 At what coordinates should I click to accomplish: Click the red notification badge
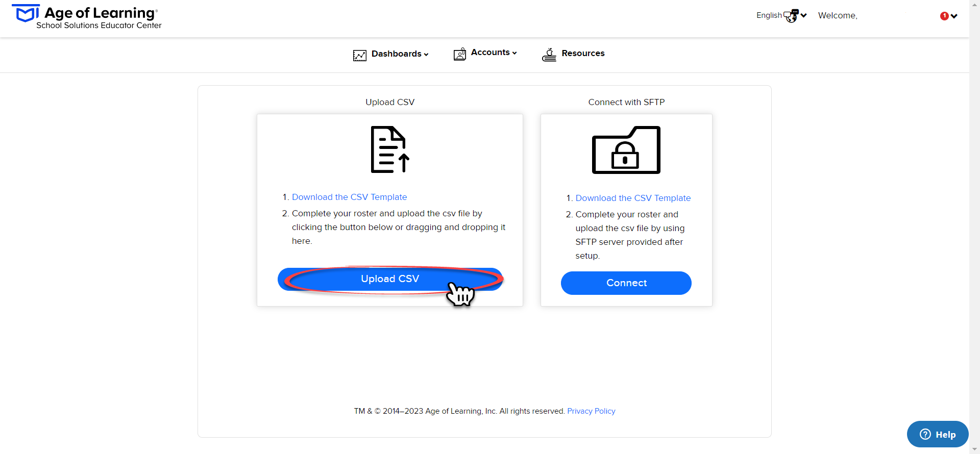coord(944,16)
